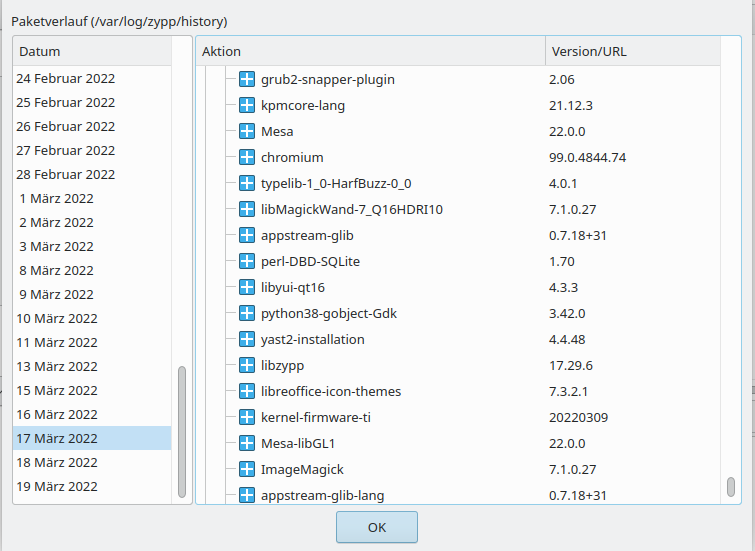
Task: Select the highlighted date 17 März 2022
Action: coord(92,438)
